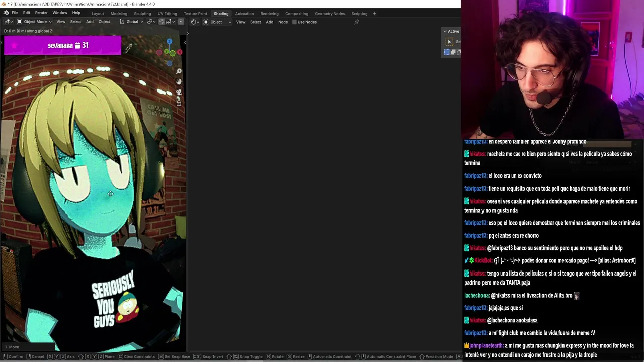Click the Confirm status bar entry

pos(12,356)
